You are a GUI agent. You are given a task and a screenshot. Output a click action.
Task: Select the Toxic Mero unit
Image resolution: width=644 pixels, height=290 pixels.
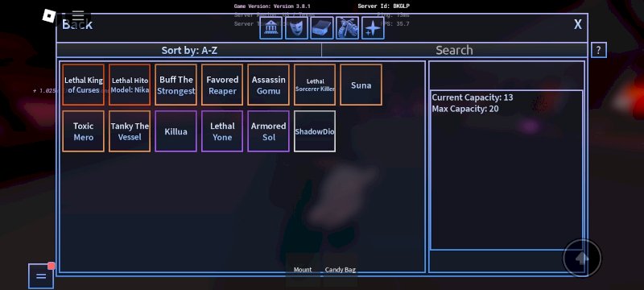point(84,131)
